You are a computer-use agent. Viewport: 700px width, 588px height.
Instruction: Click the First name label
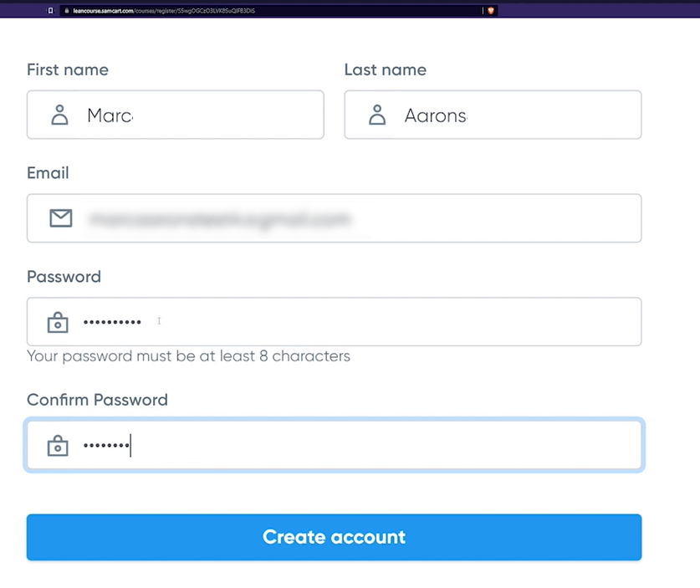click(x=68, y=69)
